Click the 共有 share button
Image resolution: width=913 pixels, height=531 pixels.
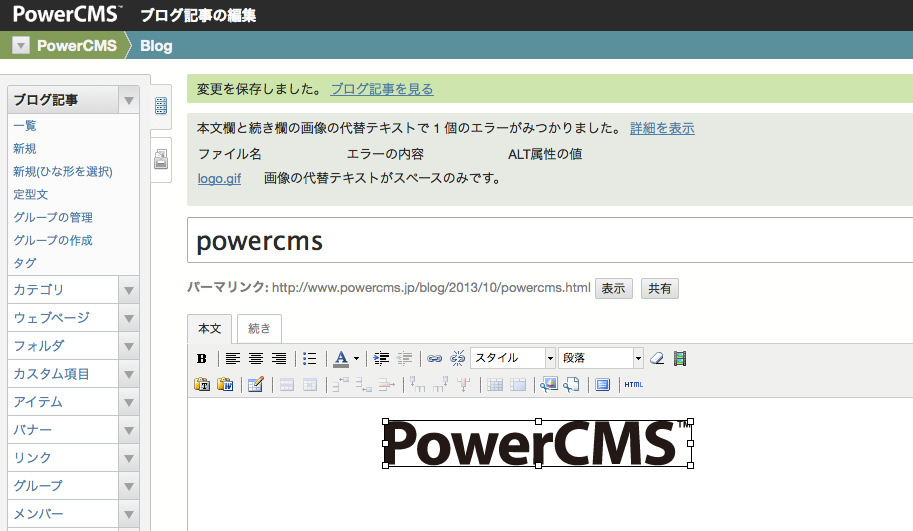[660, 288]
